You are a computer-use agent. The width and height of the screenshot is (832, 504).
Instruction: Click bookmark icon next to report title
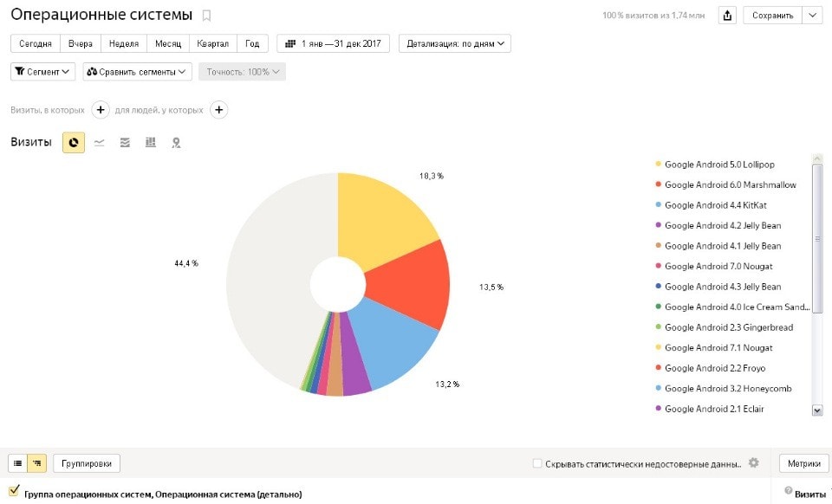click(206, 16)
